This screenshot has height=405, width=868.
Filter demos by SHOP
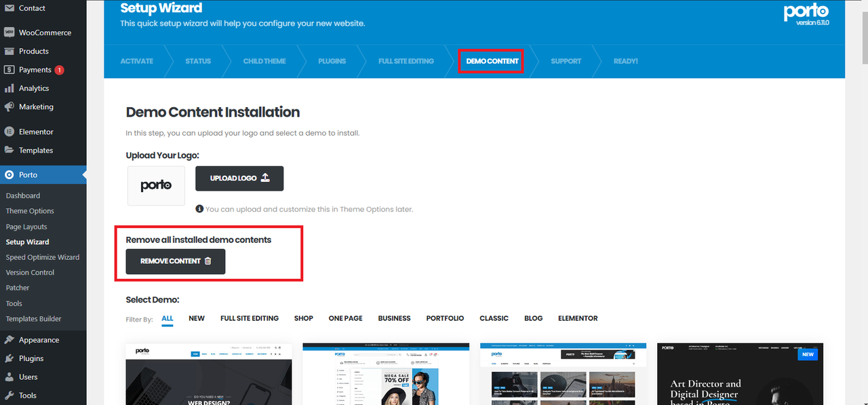[304, 318]
